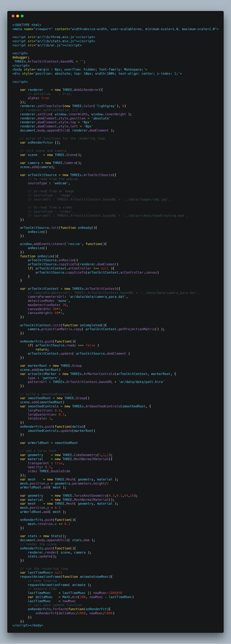Click 'arToolkitContext.init(function onCompleted(){' line
Image resolution: width=231 pixels, height=644 pixels.
click(x=63, y=325)
